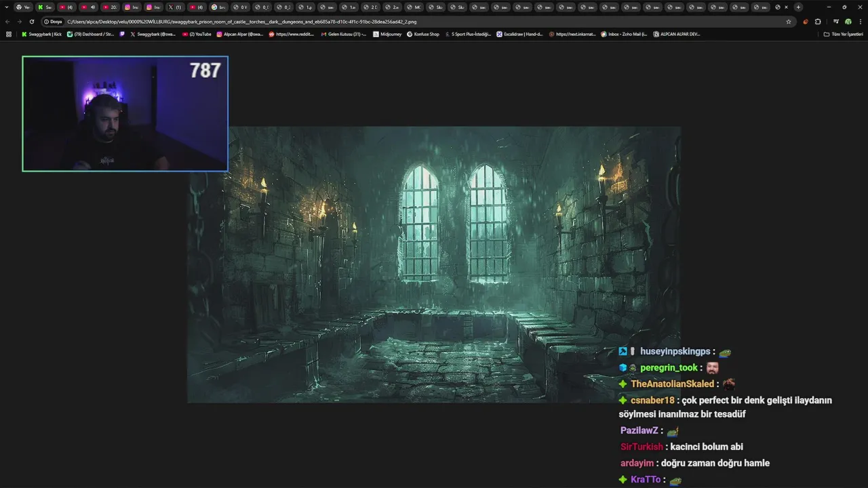This screenshot has height=488, width=868.
Task: Click the SirTurkish message kacinci bolum abi
Action: 707,447
